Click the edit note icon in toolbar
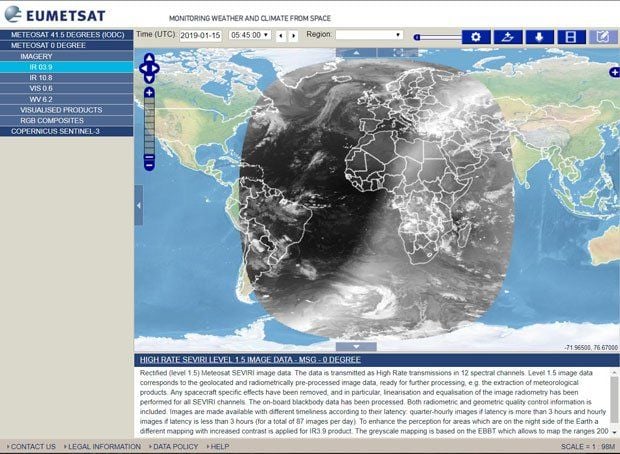The width and height of the screenshot is (620, 454). click(602, 37)
